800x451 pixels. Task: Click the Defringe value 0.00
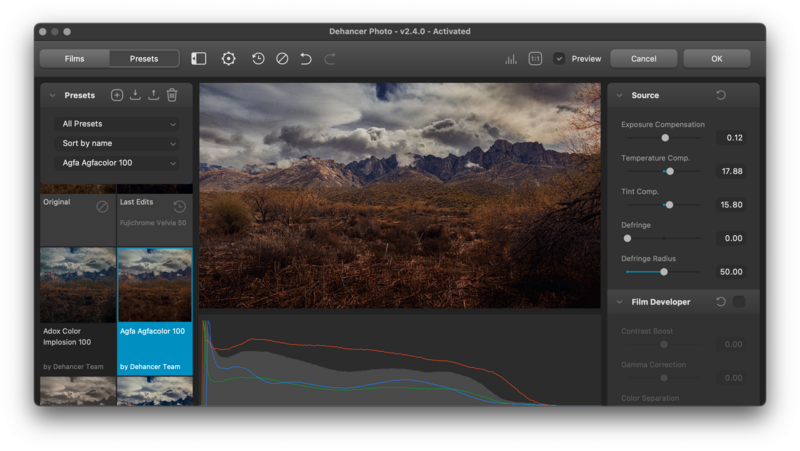tap(731, 238)
